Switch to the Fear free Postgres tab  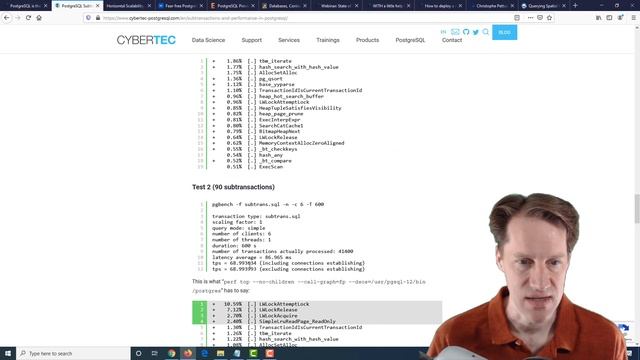pyautogui.click(x=181, y=6)
